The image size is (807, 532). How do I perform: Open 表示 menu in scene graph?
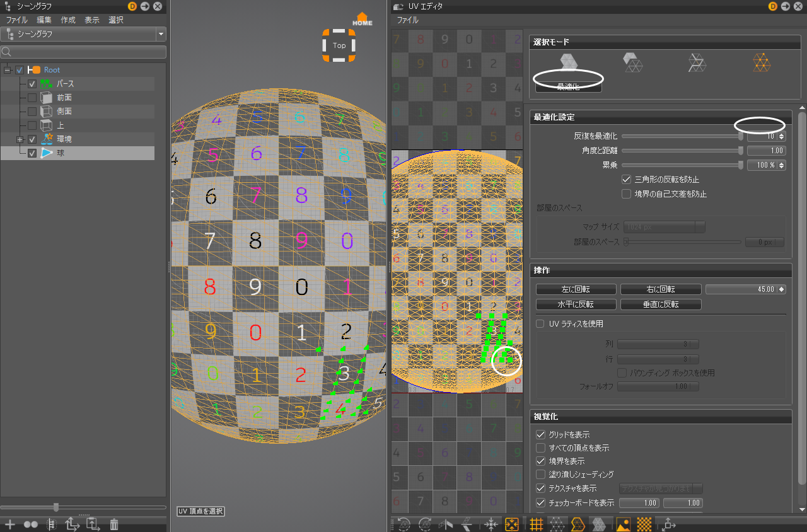92,20
